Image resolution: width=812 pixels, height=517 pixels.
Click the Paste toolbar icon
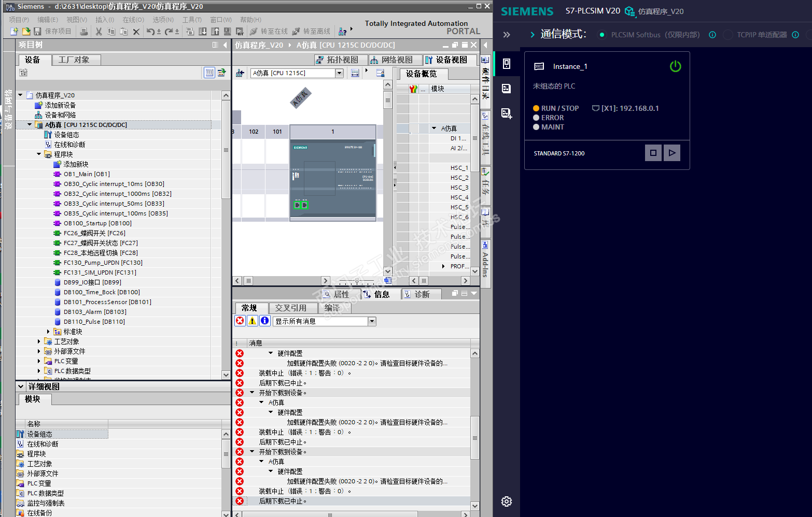(x=123, y=32)
